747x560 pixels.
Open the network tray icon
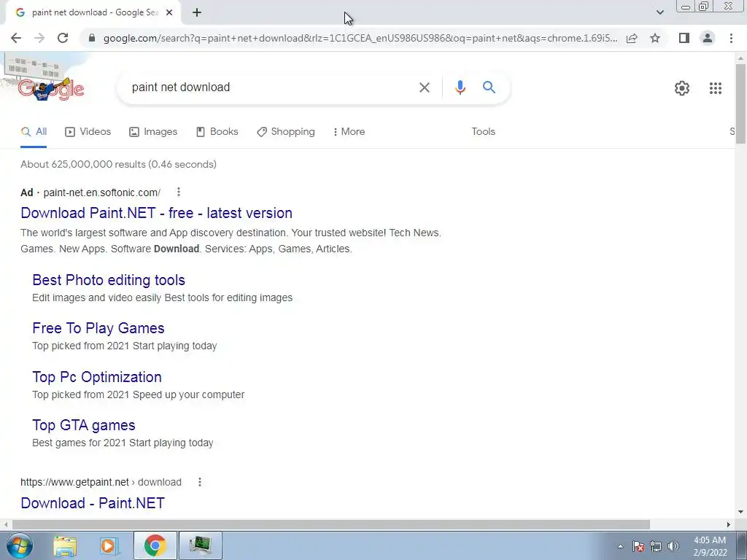[x=656, y=546]
